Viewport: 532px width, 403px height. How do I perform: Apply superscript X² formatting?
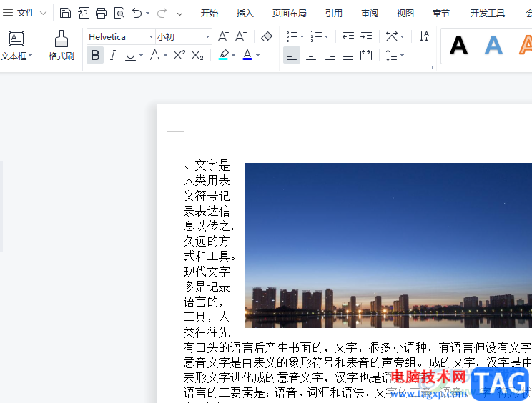pyautogui.click(x=179, y=55)
